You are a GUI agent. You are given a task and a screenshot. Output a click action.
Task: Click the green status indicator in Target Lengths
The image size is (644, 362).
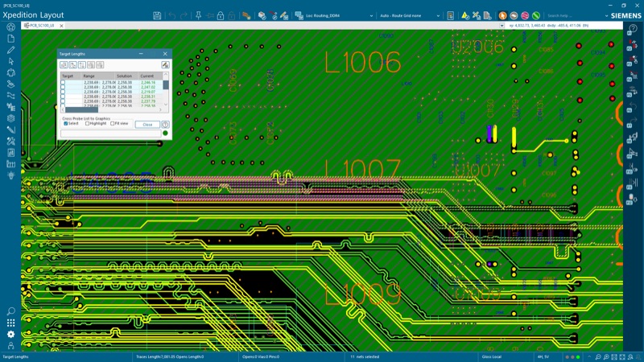click(x=165, y=133)
